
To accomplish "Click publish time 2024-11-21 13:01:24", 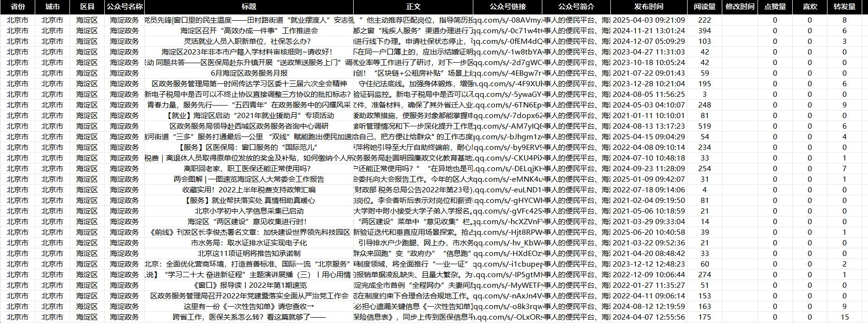I will pyautogui.click(x=649, y=30).
